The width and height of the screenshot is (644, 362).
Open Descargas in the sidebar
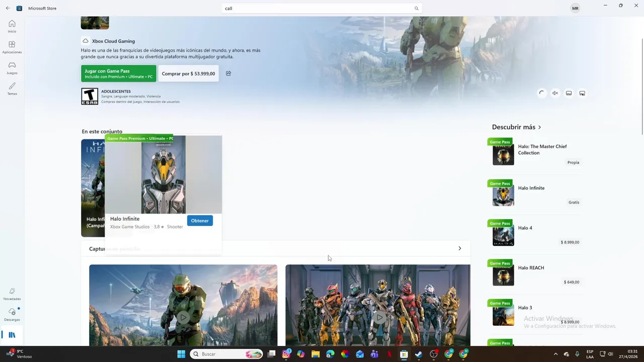tap(12, 315)
